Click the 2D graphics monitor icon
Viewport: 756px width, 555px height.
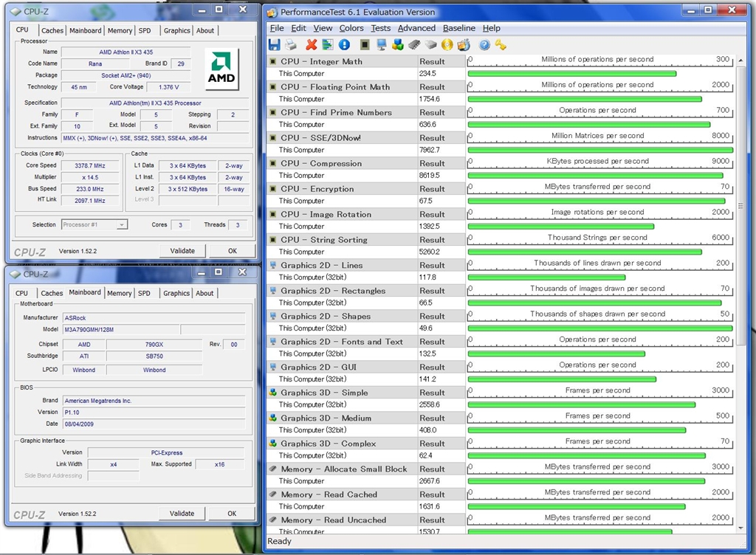[382, 44]
